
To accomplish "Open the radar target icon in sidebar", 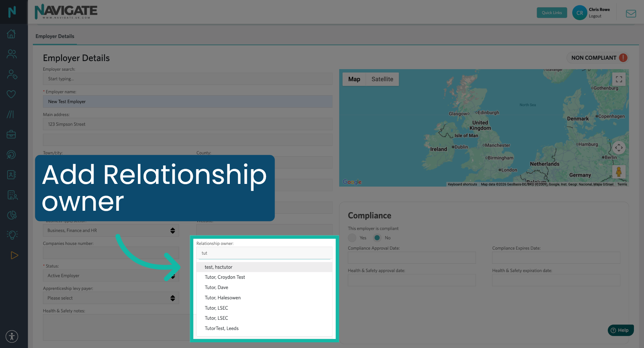I will pyautogui.click(x=11, y=155).
